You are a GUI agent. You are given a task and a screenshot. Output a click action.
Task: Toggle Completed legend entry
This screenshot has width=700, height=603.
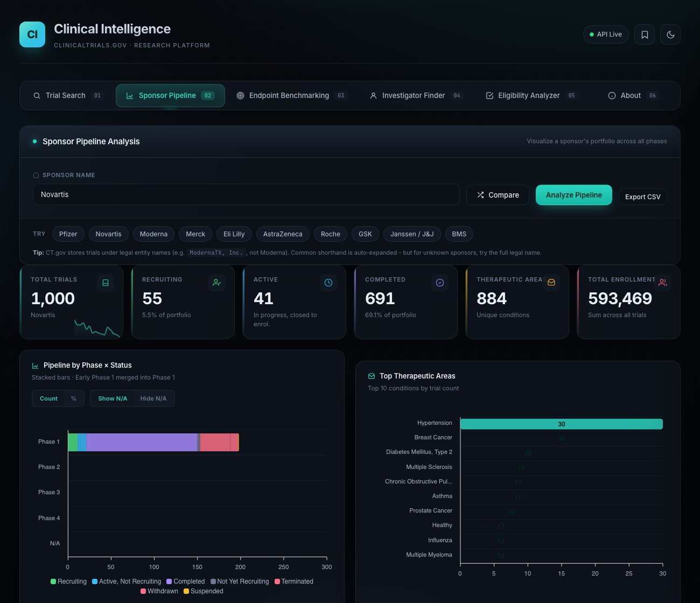pyautogui.click(x=186, y=581)
